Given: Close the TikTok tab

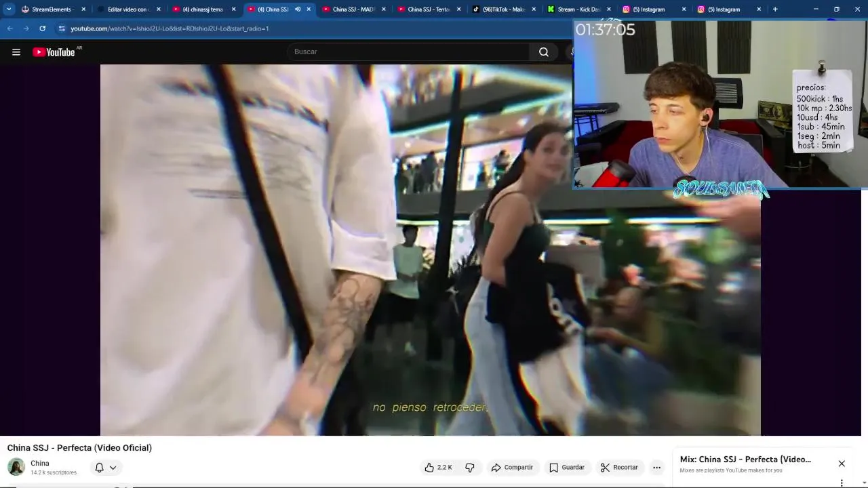Looking at the screenshot, I should (x=534, y=9).
